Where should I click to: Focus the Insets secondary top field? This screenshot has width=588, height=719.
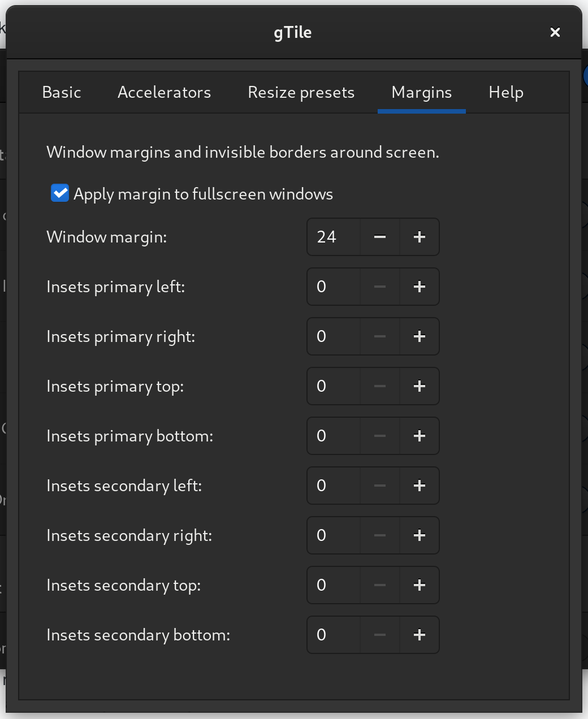[x=334, y=585]
